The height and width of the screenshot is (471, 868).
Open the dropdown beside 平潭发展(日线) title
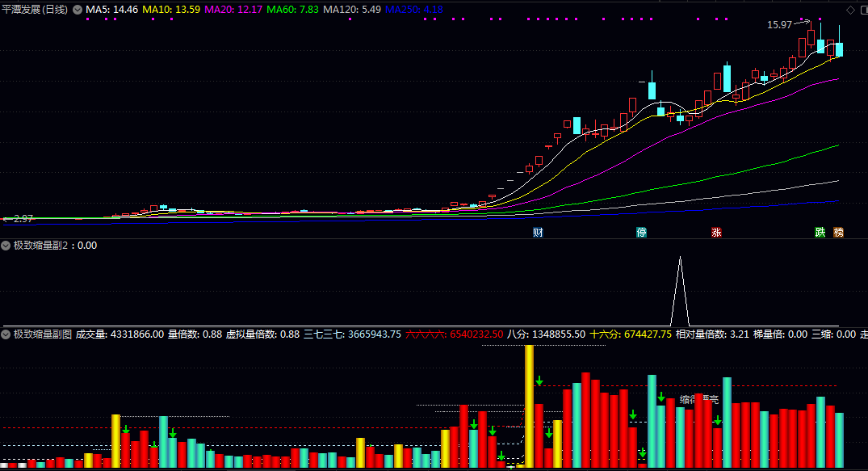tap(78, 10)
